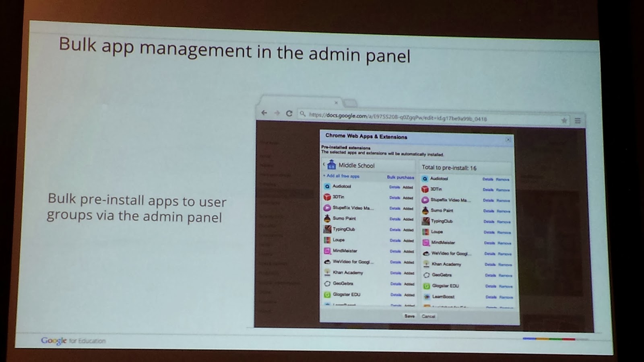This screenshot has height=362, width=644.
Task: Click Khan Academy icon in left list
Action: (327, 272)
